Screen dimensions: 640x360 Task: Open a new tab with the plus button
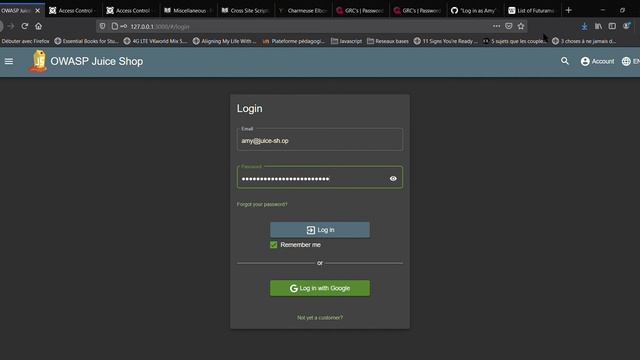[x=569, y=10]
